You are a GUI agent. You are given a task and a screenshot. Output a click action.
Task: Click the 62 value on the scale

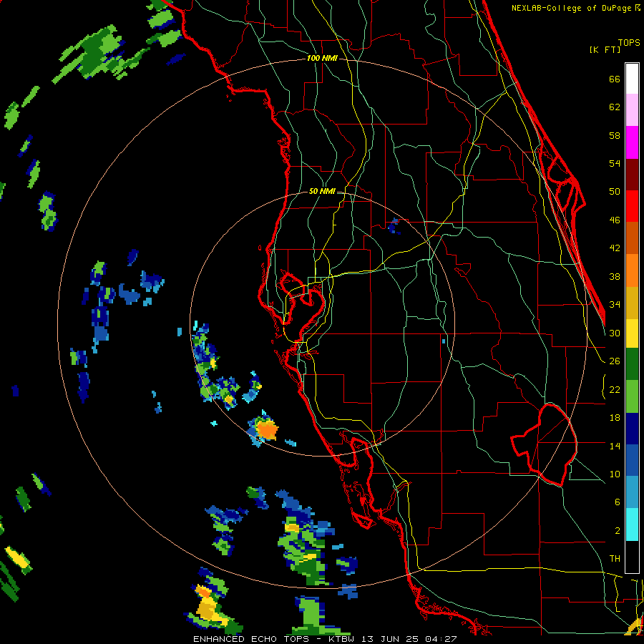pos(615,107)
